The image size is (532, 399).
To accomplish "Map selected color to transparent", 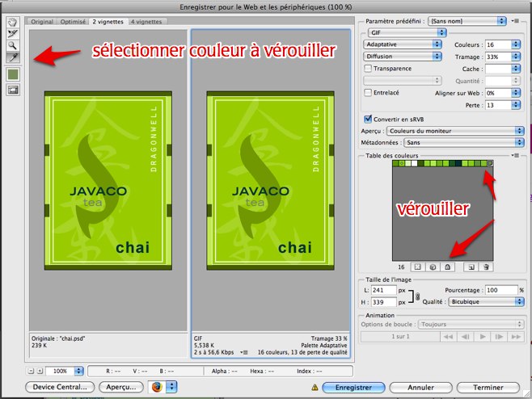I will tap(418, 267).
